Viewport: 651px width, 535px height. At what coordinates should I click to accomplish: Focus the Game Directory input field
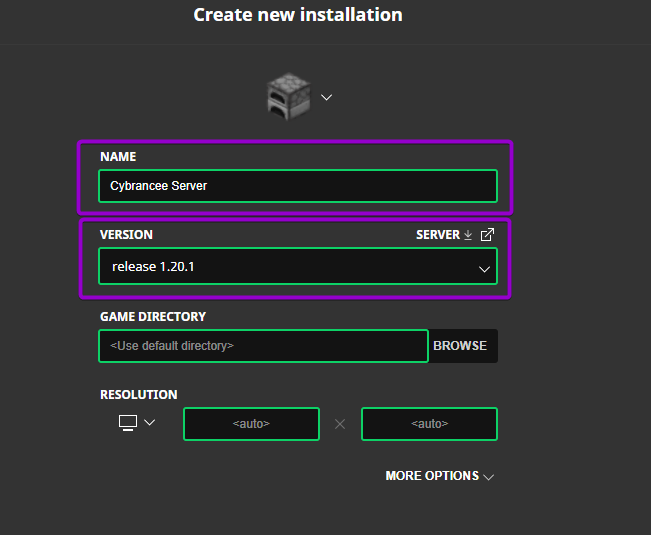(263, 346)
